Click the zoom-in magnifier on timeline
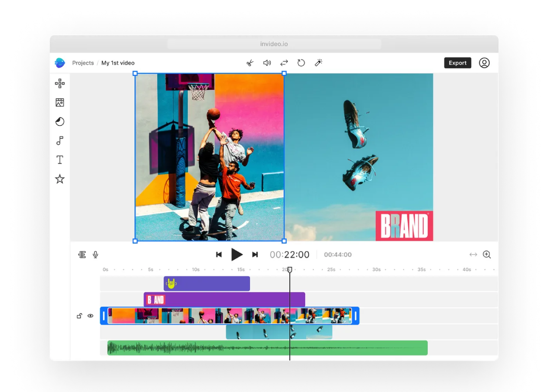550x392 pixels. [487, 254]
